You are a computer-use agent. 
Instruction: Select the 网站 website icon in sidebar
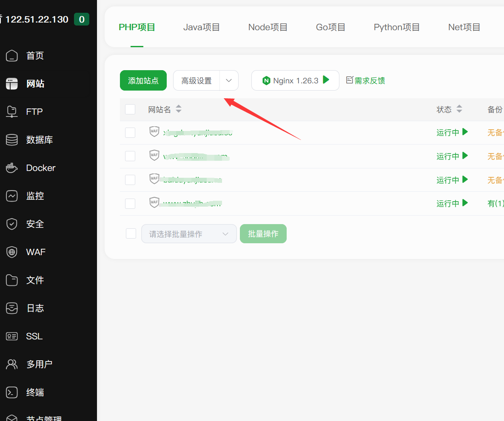pos(12,83)
